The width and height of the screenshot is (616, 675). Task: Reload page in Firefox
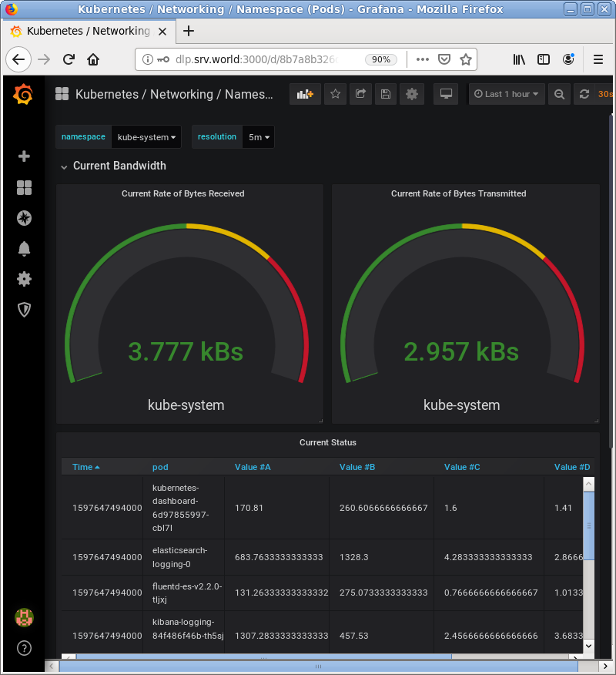pyautogui.click(x=69, y=59)
